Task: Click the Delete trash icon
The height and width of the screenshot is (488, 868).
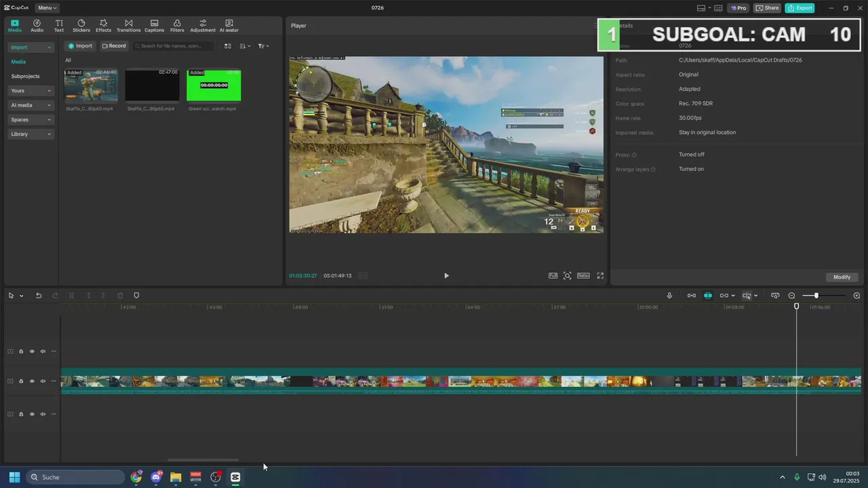Action: pyautogui.click(x=120, y=296)
